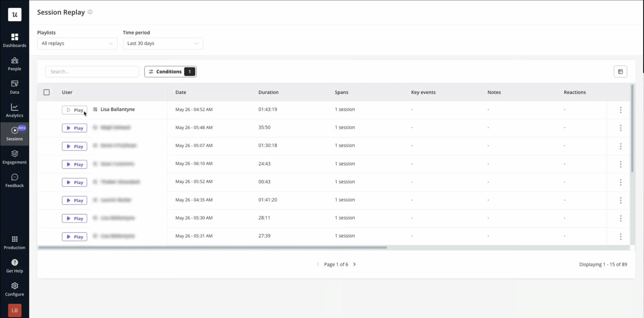
Task: Click Displaying 1 - 15 of 89
Action: (603, 264)
